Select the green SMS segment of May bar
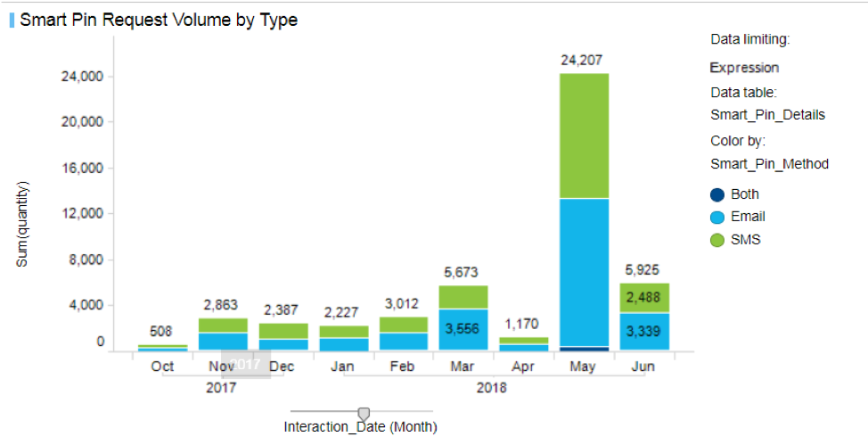The image size is (868, 445). pyautogui.click(x=584, y=135)
